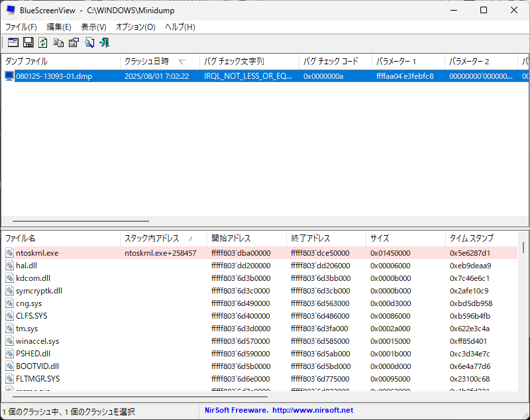
Task: Click the file icon next to kdcom.dll
Action: 9,278
